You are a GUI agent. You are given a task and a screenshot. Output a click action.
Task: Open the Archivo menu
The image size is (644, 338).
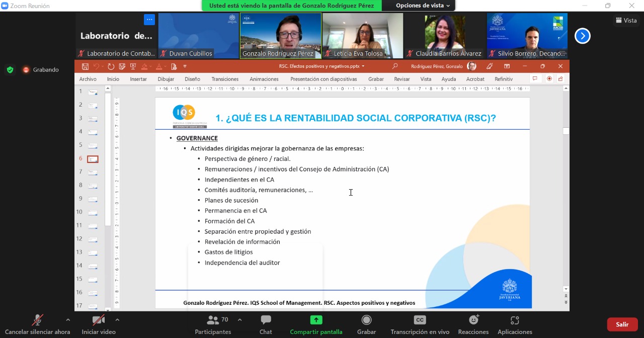click(x=88, y=79)
